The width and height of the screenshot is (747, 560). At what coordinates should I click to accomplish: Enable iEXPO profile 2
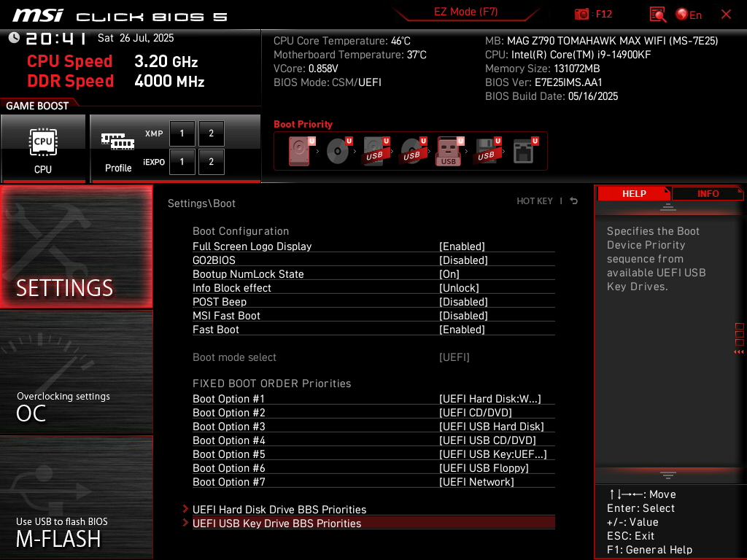212,162
